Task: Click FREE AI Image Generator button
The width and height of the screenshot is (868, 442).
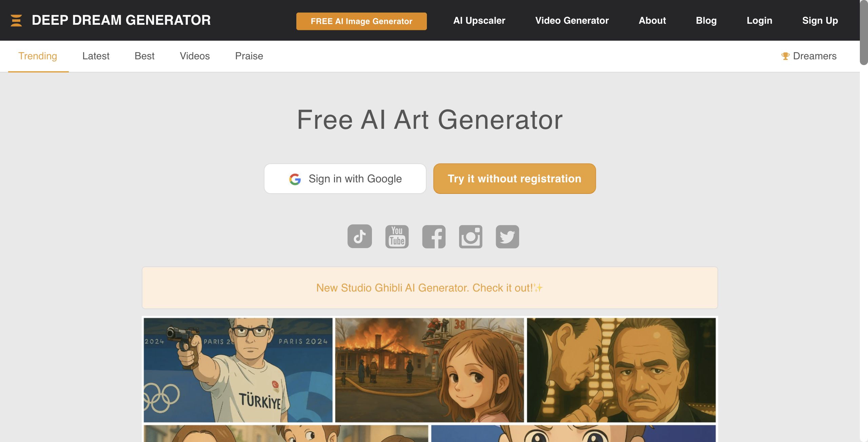Action: click(x=361, y=21)
